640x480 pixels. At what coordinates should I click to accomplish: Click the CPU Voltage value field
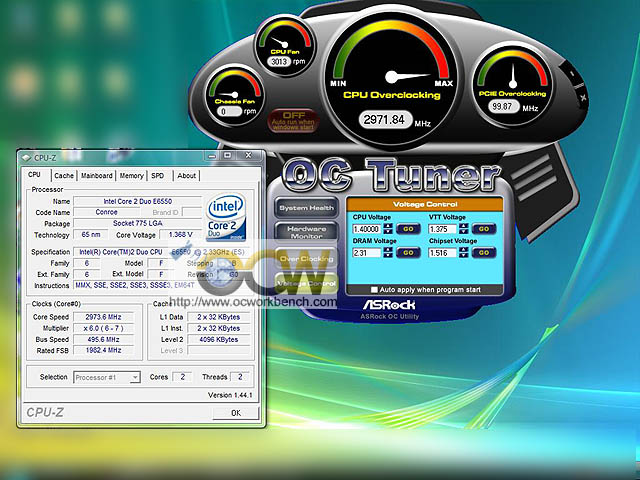pos(367,229)
